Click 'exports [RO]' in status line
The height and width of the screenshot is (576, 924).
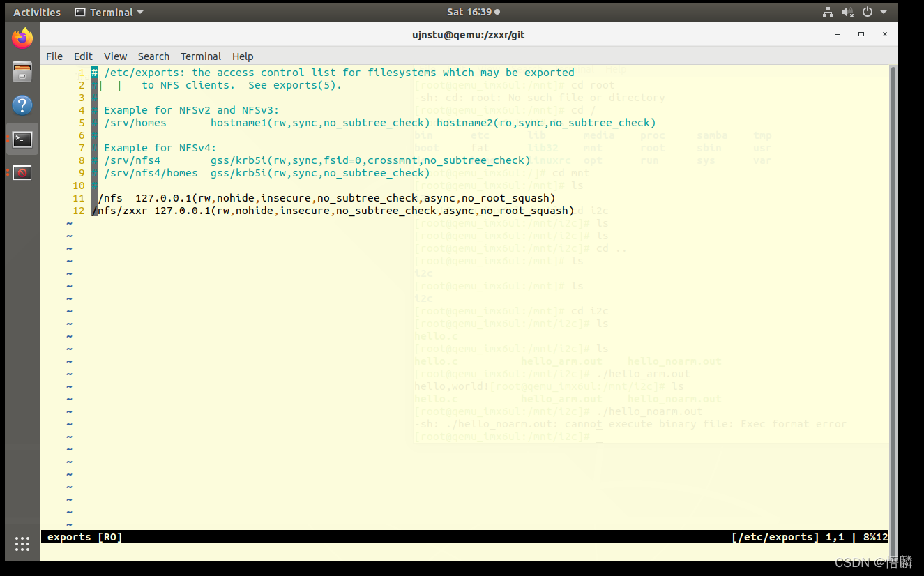pyautogui.click(x=85, y=537)
